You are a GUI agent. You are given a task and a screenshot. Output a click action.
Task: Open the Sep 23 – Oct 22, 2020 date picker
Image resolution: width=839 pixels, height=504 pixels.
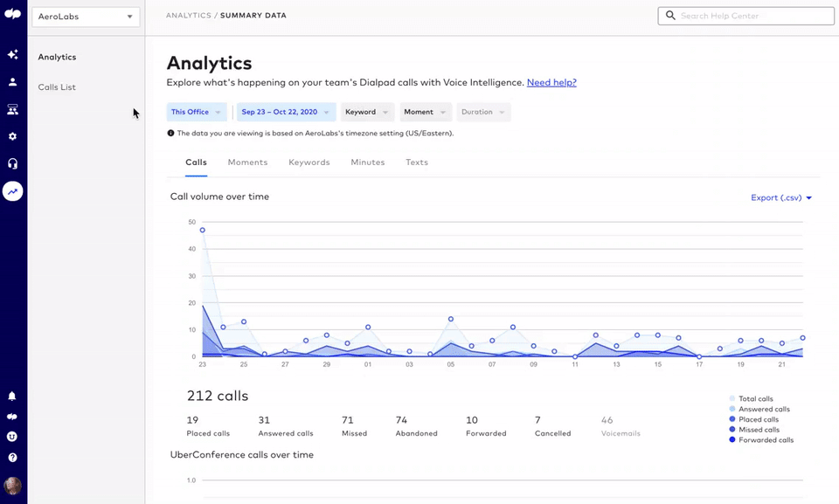click(287, 112)
